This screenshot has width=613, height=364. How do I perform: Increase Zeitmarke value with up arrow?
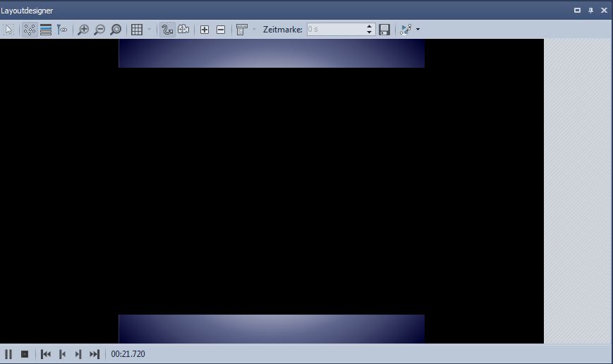pos(369,27)
